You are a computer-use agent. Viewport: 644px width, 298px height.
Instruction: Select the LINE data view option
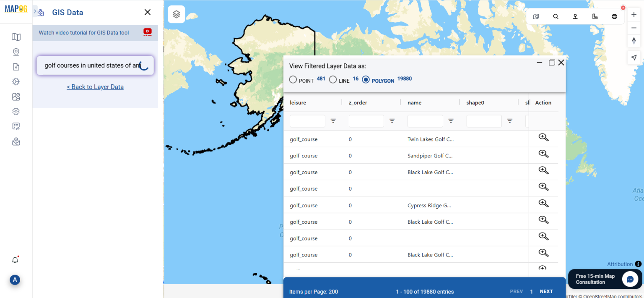tap(333, 79)
